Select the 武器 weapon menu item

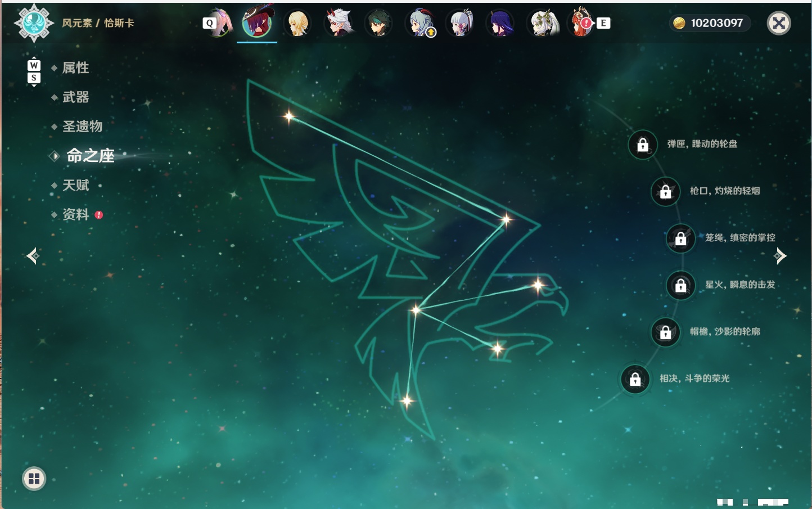(75, 97)
